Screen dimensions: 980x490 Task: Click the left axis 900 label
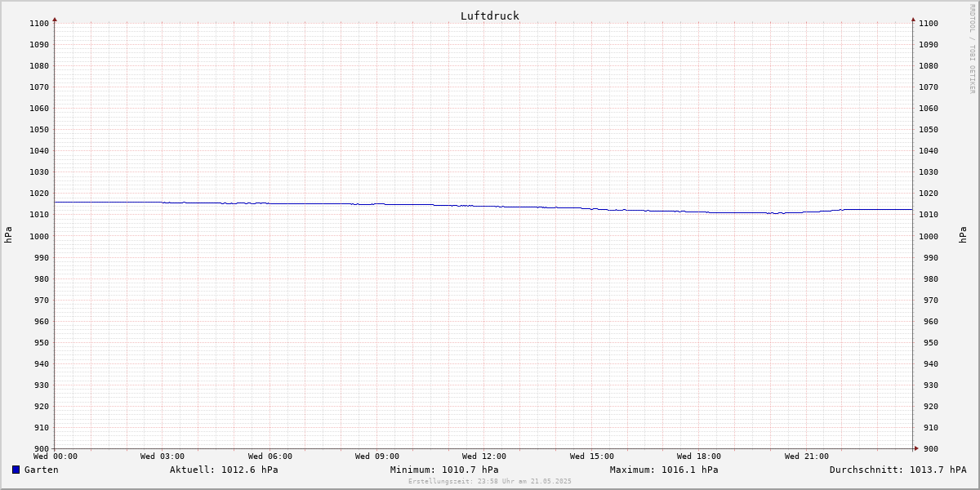(x=42, y=448)
